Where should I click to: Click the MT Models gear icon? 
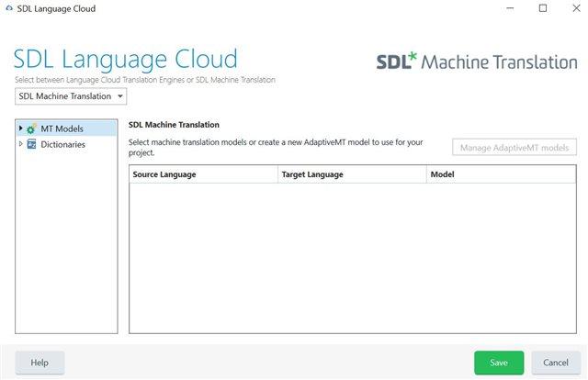click(x=31, y=129)
